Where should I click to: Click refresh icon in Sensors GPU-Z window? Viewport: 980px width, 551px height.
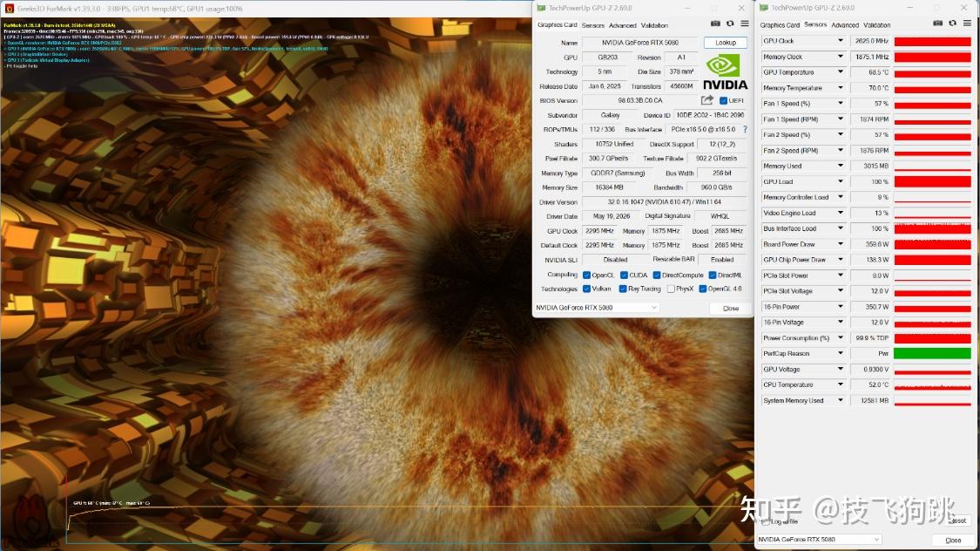(x=952, y=24)
